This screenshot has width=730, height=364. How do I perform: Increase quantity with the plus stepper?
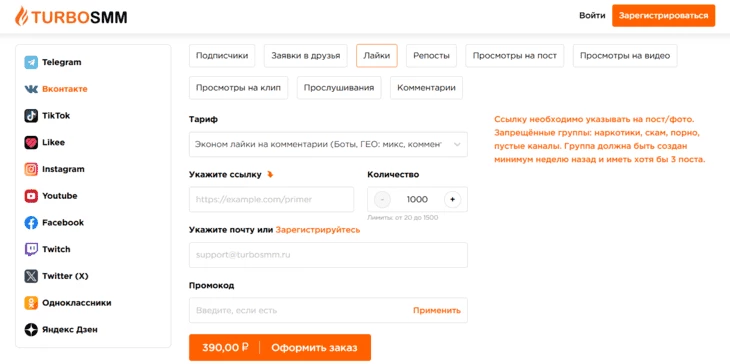coord(452,200)
